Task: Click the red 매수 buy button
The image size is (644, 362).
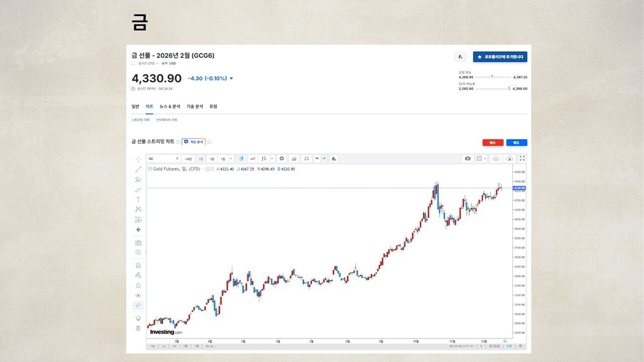Action: [493, 143]
